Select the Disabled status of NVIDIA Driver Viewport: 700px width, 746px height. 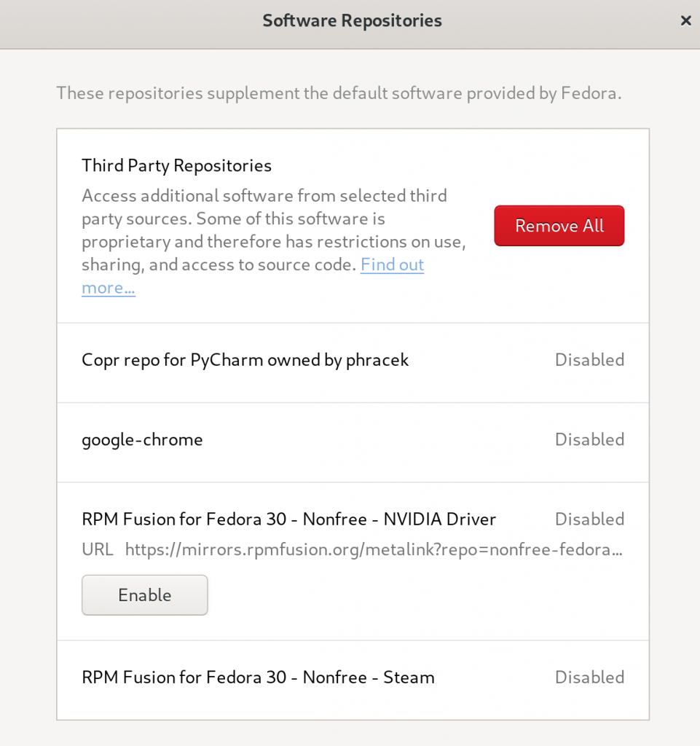tap(590, 519)
